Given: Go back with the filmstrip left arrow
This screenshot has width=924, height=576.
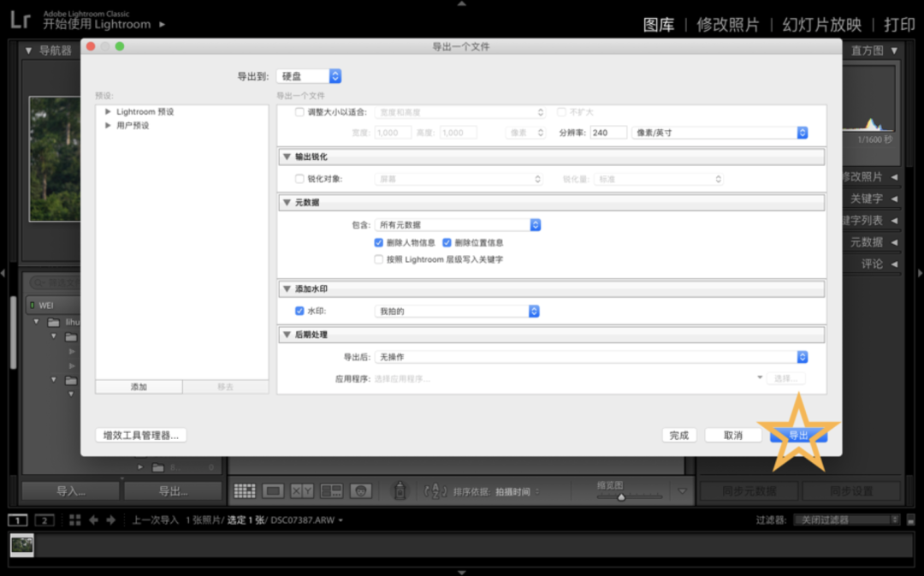Looking at the screenshot, I should tap(94, 520).
